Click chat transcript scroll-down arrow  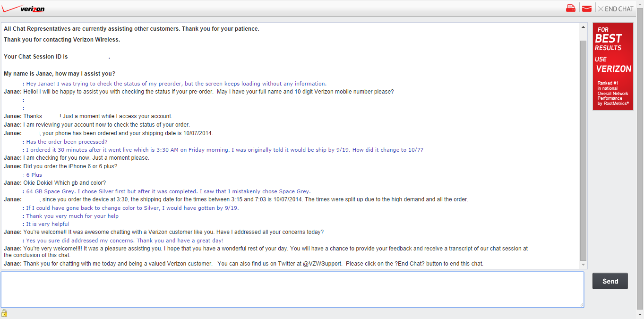pos(583,265)
